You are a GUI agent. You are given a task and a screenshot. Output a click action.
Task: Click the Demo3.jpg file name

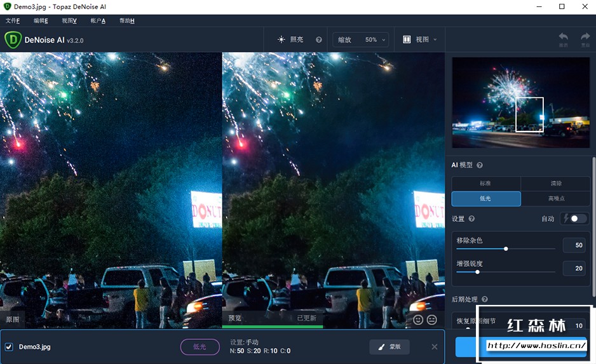pyautogui.click(x=34, y=346)
